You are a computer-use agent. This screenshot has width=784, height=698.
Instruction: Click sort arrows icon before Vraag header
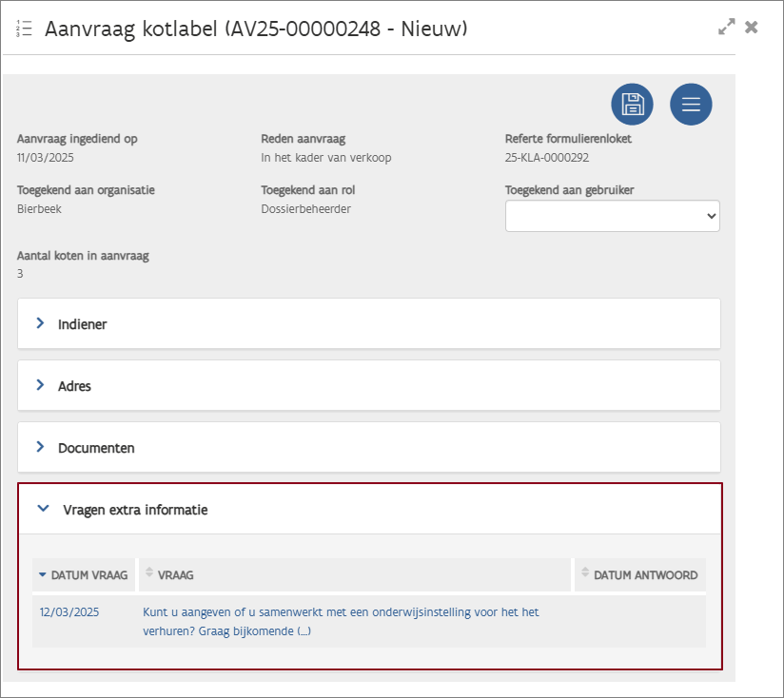(149, 574)
